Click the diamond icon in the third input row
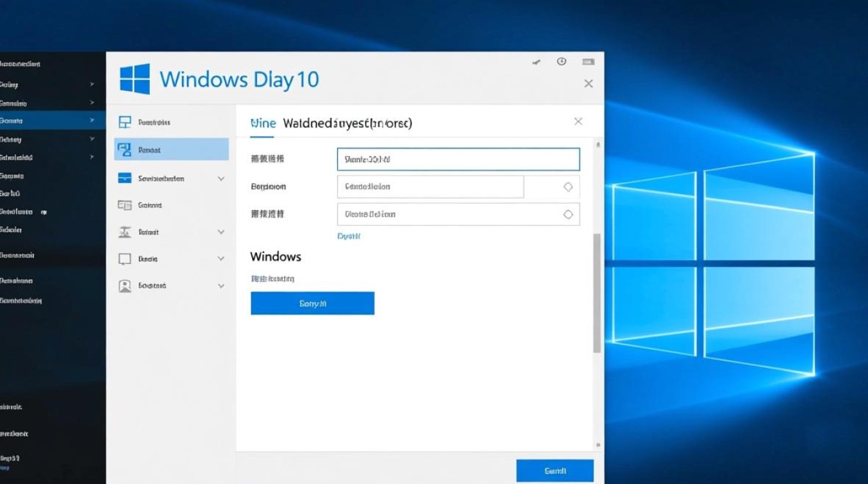This screenshot has height=484, width=868. (568, 214)
